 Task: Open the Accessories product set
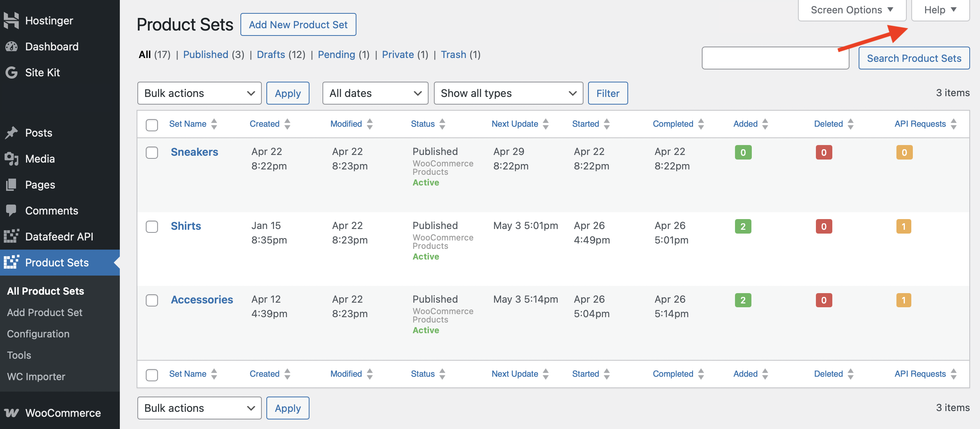pyautogui.click(x=202, y=300)
